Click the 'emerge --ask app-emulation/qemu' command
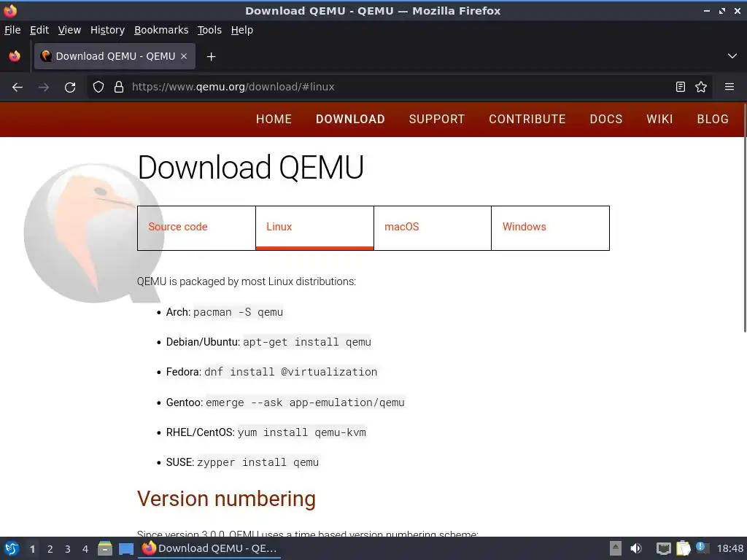 click(x=306, y=402)
